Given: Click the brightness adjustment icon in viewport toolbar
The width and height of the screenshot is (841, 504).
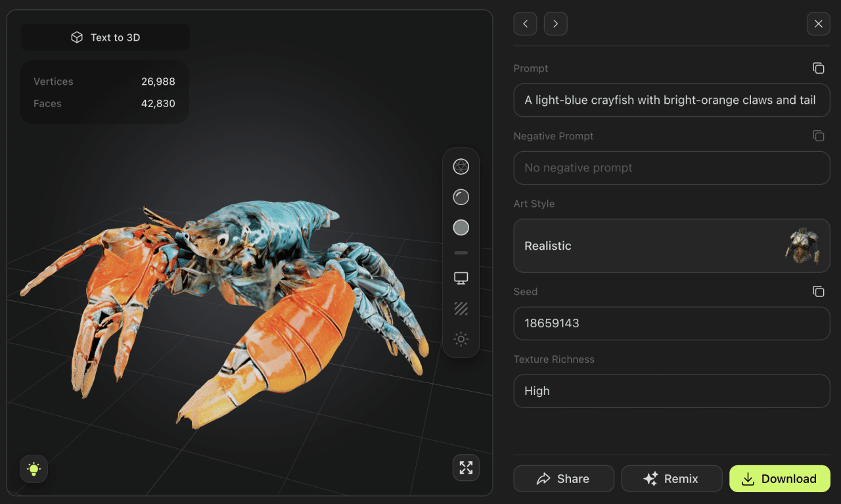Looking at the screenshot, I should 461,338.
